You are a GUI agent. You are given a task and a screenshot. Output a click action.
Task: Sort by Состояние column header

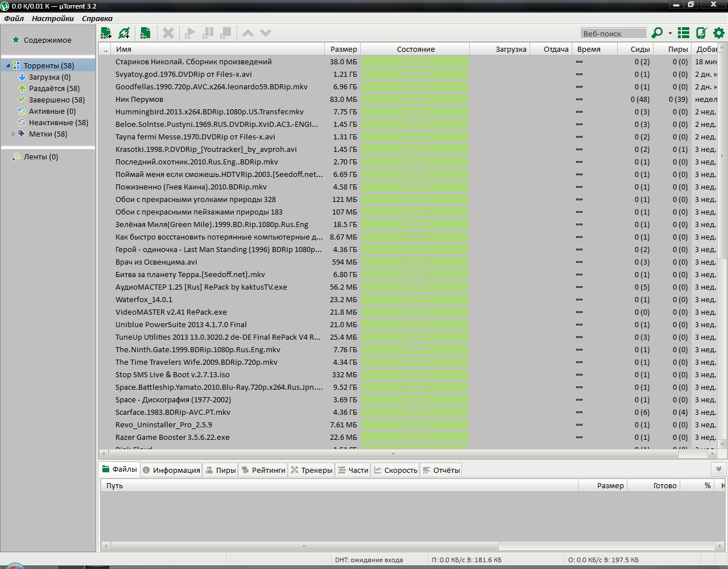(416, 49)
